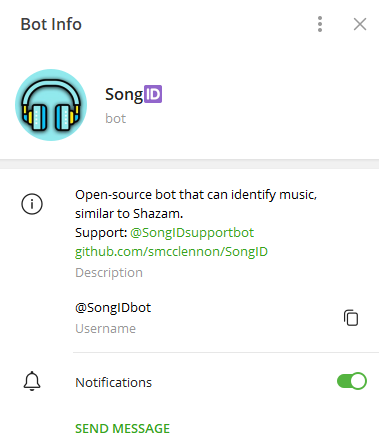Screen dimensions: 379x448
Task: Copy the @SongIDbot username with copy icon
Action: (351, 318)
